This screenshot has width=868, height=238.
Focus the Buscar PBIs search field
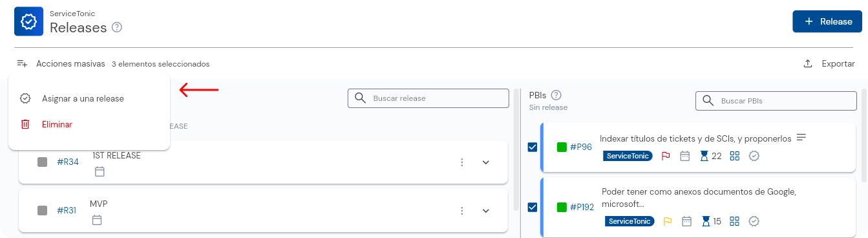point(775,101)
